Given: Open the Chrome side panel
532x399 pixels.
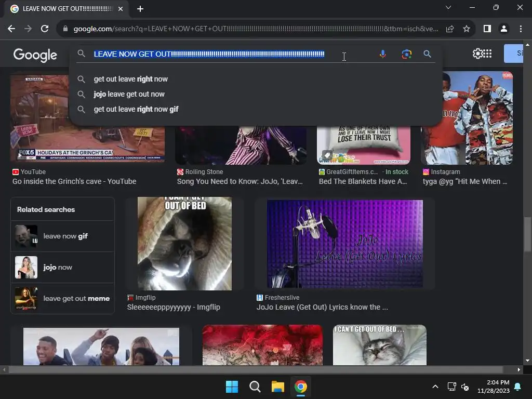Looking at the screenshot, I should point(487,29).
